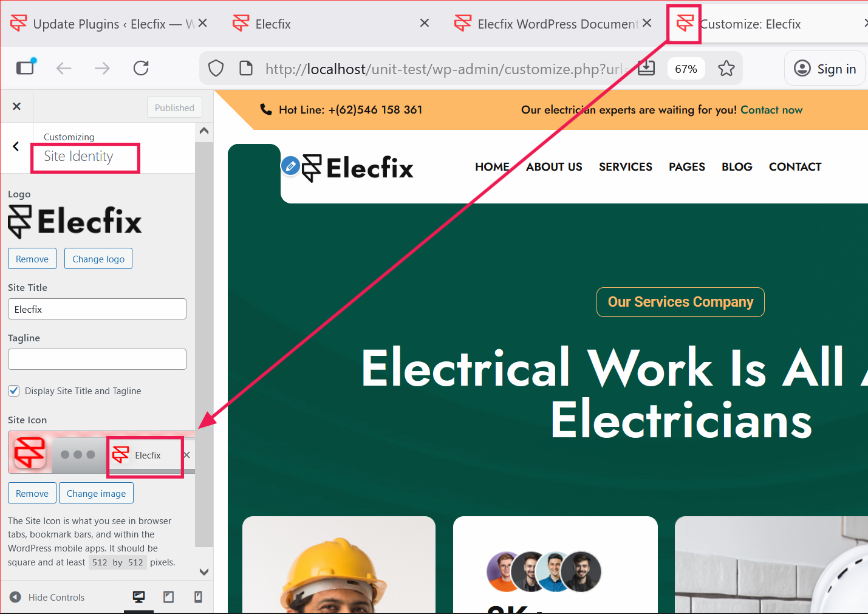Click the Contact now link
The image size is (868, 614).
pos(771,110)
